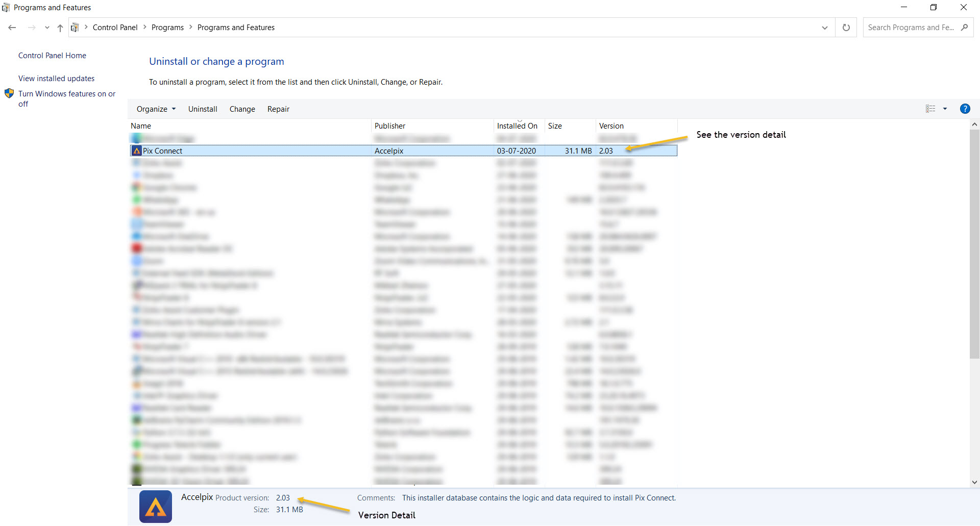Click Uninstall in the toolbar

click(x=203, y=109)
